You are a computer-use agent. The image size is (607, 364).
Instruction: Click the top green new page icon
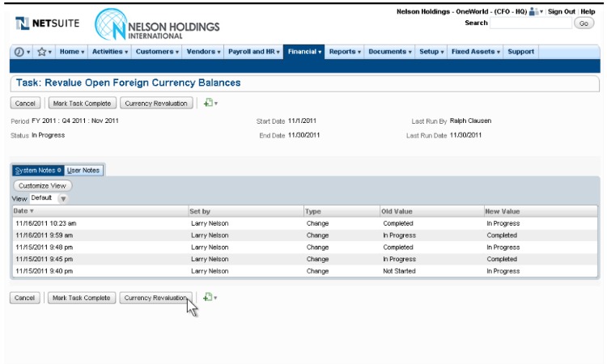[208, 103]
